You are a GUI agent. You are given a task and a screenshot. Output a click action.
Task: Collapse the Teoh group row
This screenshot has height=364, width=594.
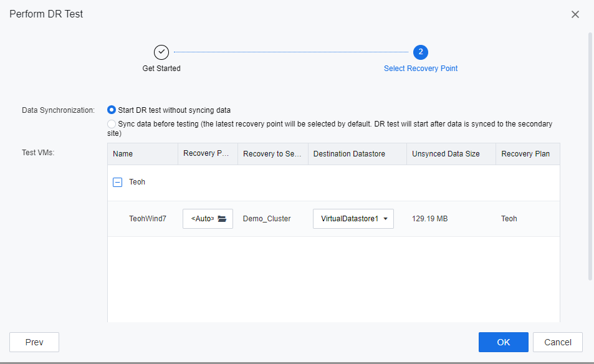click(x=117, y=183)
